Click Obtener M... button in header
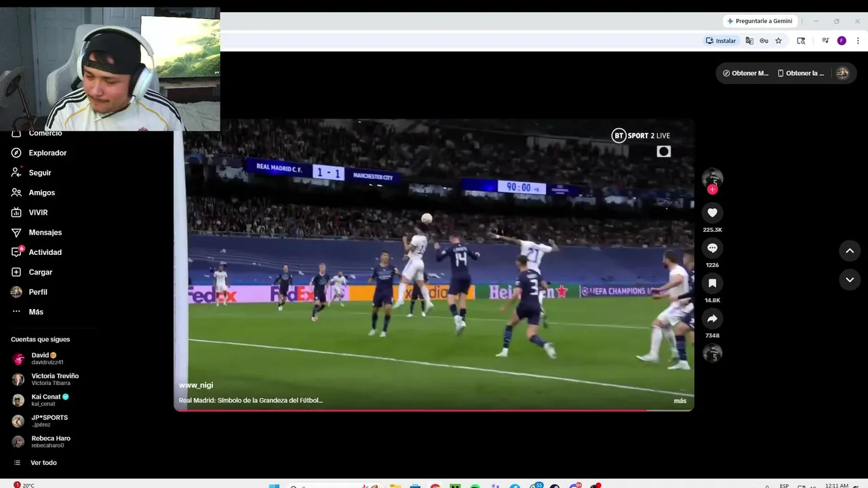The height and width of the screenshot is (488, 868). [746, 73]
